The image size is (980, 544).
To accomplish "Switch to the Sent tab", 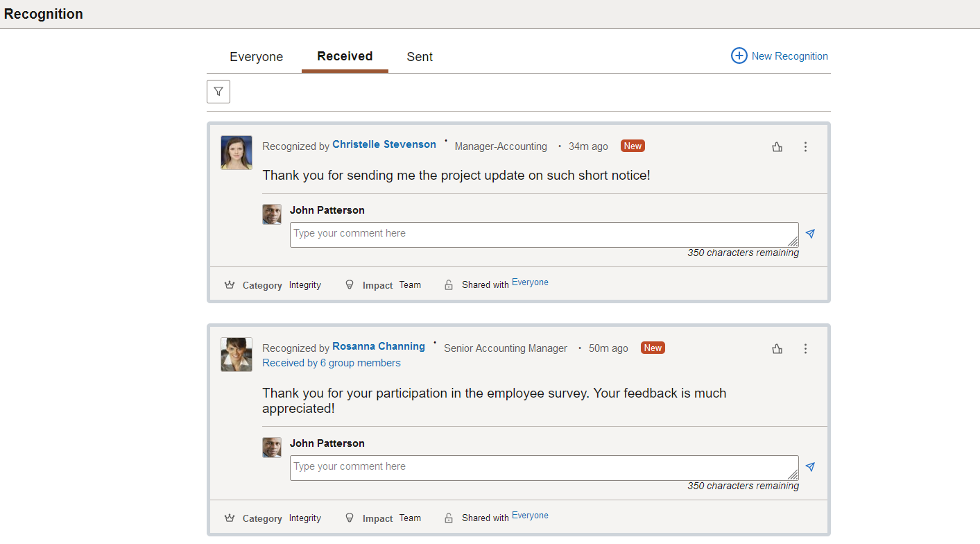I will pos(420,57).
